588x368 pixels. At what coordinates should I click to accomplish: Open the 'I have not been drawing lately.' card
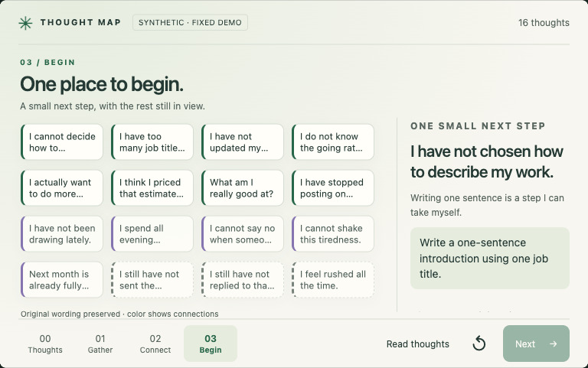click(61, 234)
